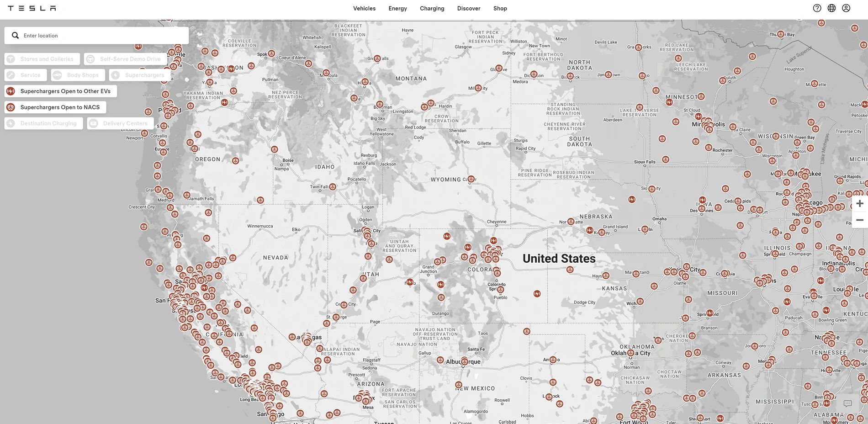Select the Jamestown supercharger pin
868x424 pixels.
pyautogui.click(x=608, y=74)
